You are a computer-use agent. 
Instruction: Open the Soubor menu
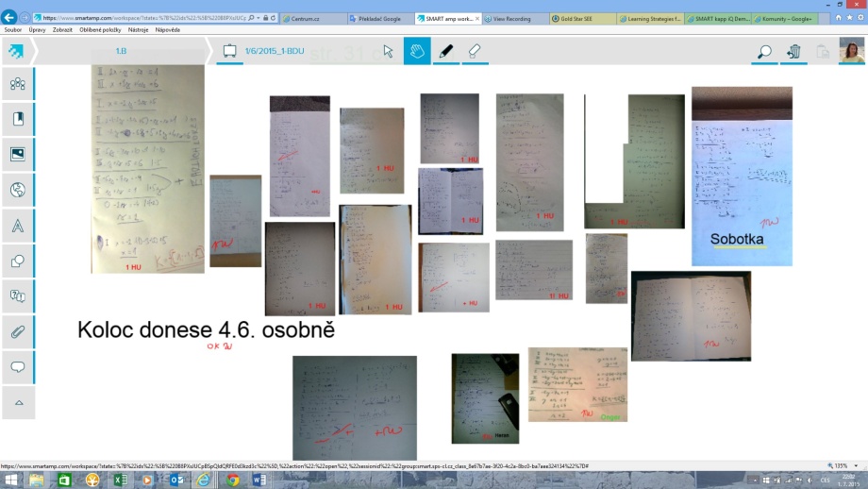point(12,30)
